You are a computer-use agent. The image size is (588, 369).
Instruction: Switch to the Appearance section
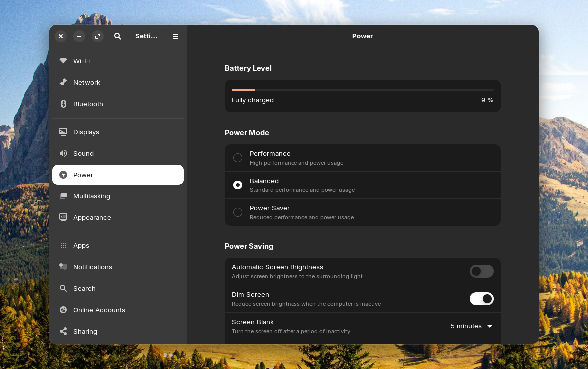[x=92, y=217]
